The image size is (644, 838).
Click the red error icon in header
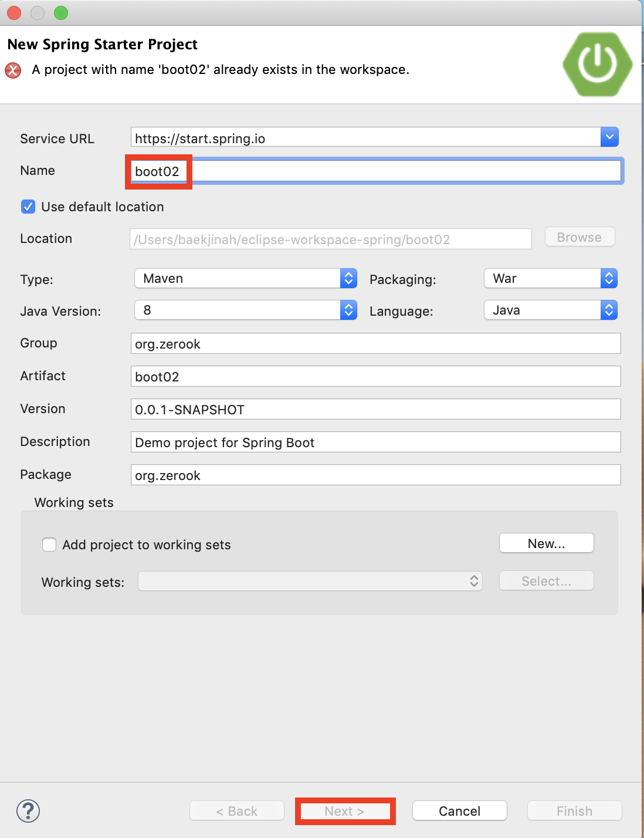pyautogui.click(x=13, y=70)
